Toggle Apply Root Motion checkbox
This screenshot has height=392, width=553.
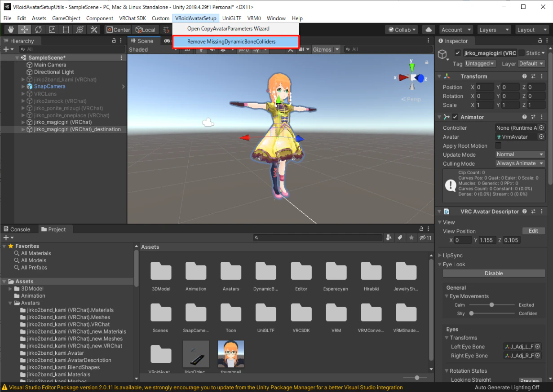pos(498,145)
